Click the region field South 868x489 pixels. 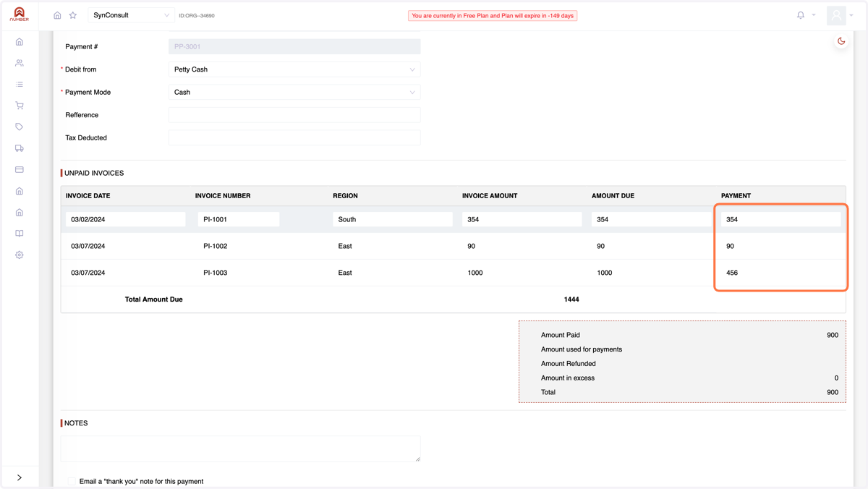pyautogui.click(x=393, y=219)
